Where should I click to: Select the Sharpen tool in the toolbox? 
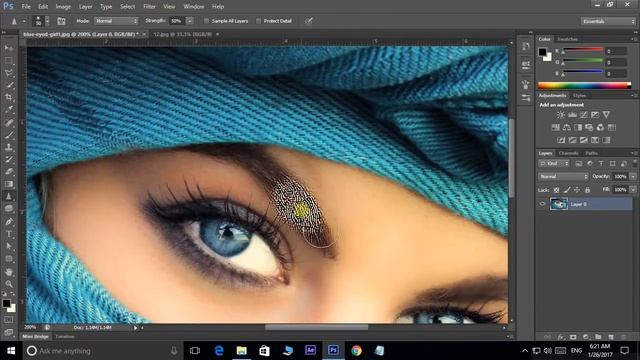(x=9, y=196)
